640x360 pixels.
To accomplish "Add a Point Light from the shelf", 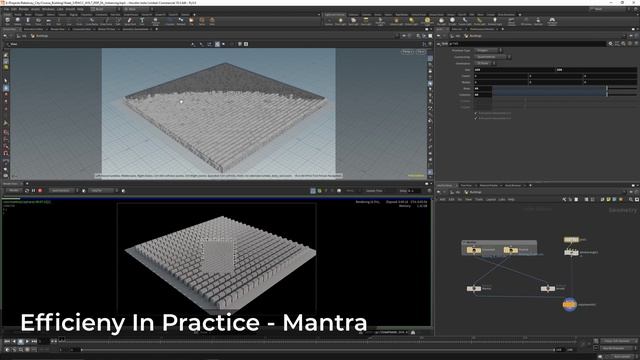I will pos(340,21).
